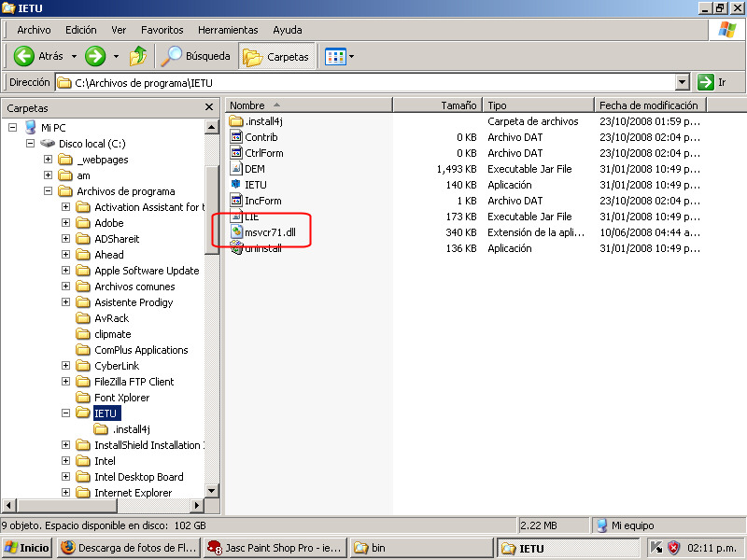Click the Ir go button
Viewport: 747px width, 560px height.
pos(712,82)
